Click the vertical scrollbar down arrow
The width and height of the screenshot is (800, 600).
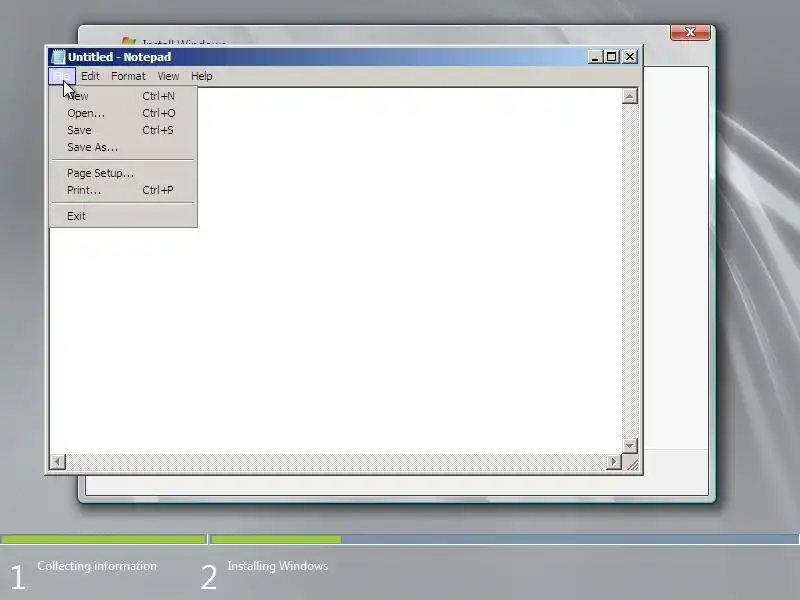tap(630, 445)
